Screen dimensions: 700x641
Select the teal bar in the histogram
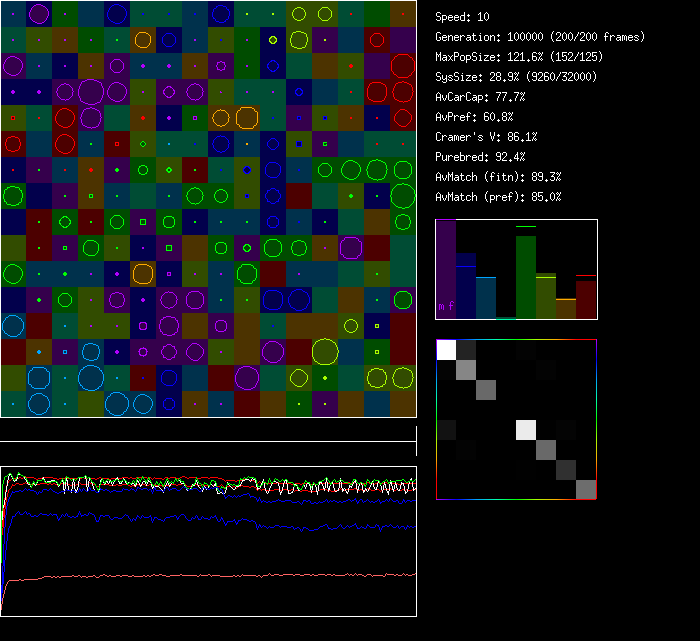pos(486,298)
